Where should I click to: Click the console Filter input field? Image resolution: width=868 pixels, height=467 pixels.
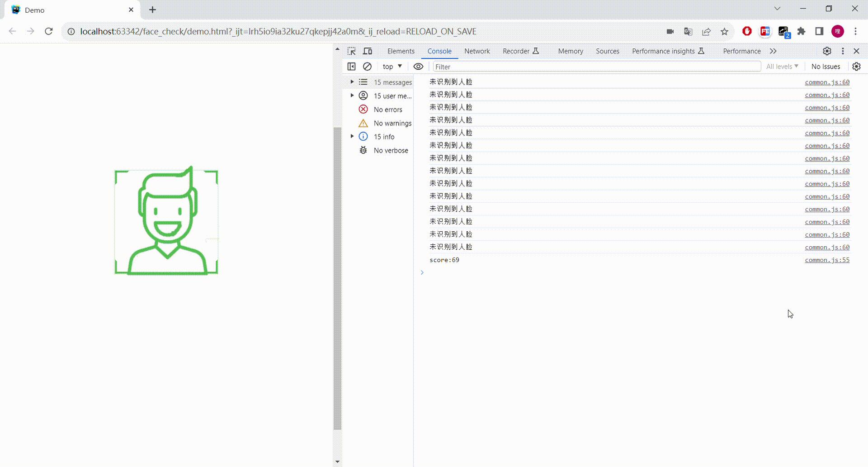click(x=596, y=67)
